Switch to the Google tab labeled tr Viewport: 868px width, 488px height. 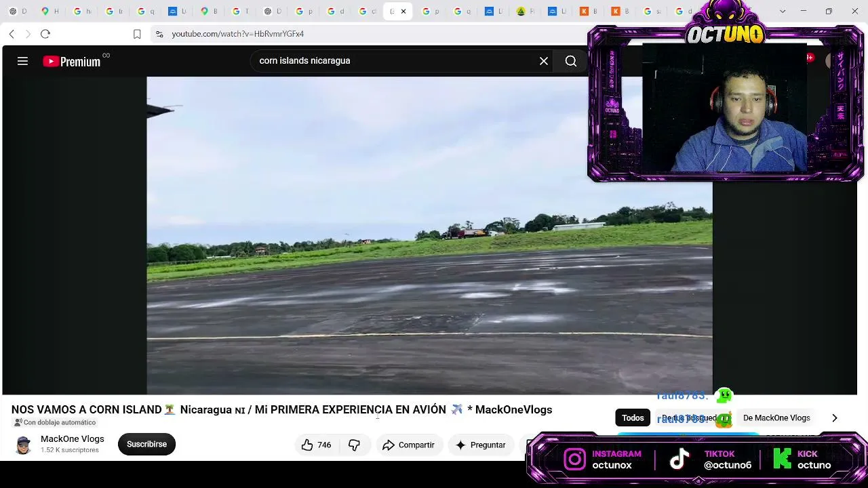[x=114, y=12]
